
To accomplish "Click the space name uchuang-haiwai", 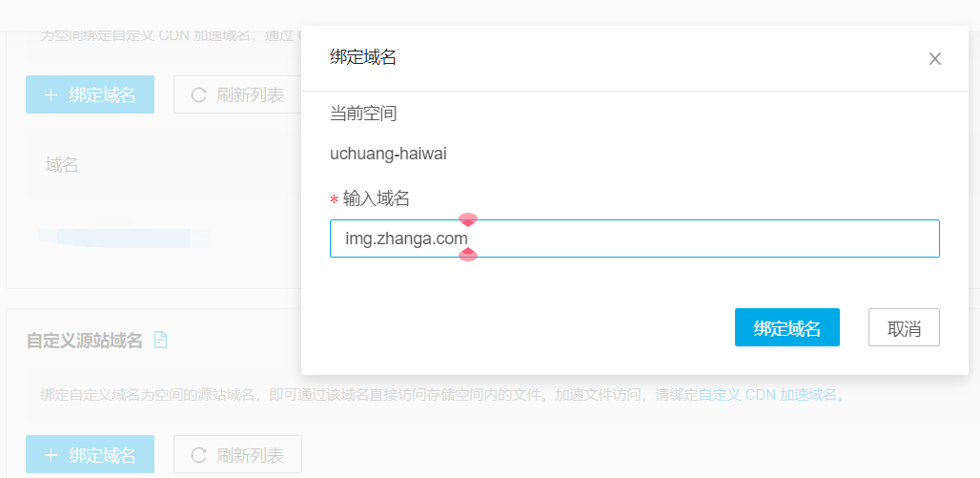I will (x=388, y=153).
